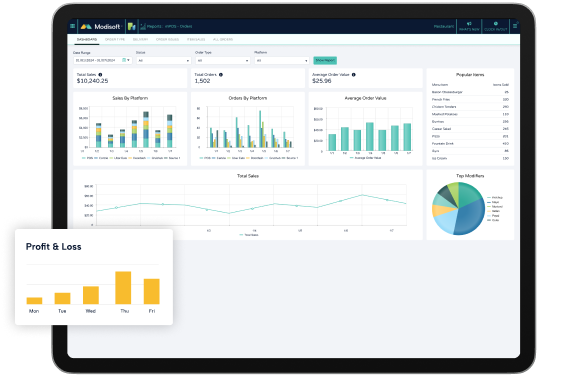Expand the Order Type dropdown
Viewport: 585px width, 376px height.
(222, 60)
